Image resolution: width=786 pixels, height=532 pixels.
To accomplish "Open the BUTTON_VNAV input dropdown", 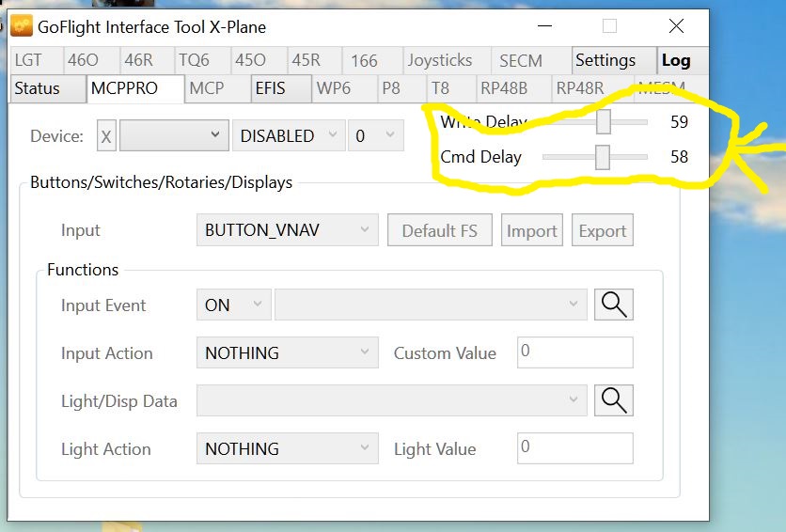I will point(287,230).
